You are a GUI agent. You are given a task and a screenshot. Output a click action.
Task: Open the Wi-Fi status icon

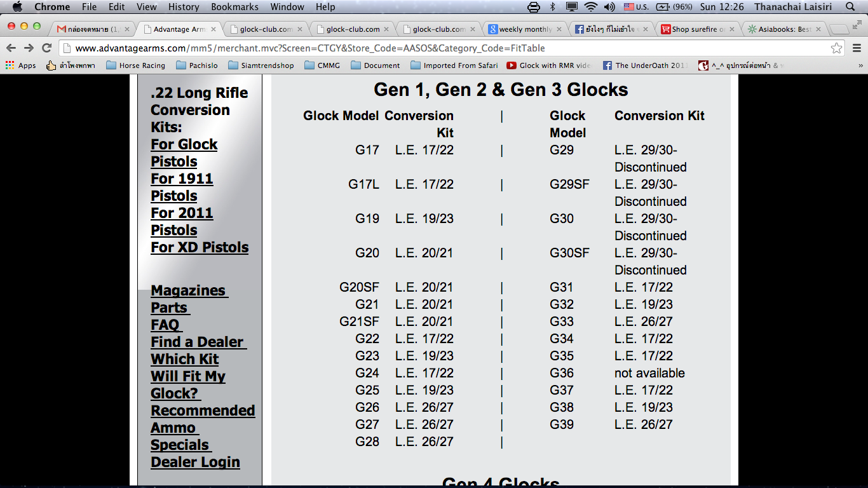(x=591, y=7)
